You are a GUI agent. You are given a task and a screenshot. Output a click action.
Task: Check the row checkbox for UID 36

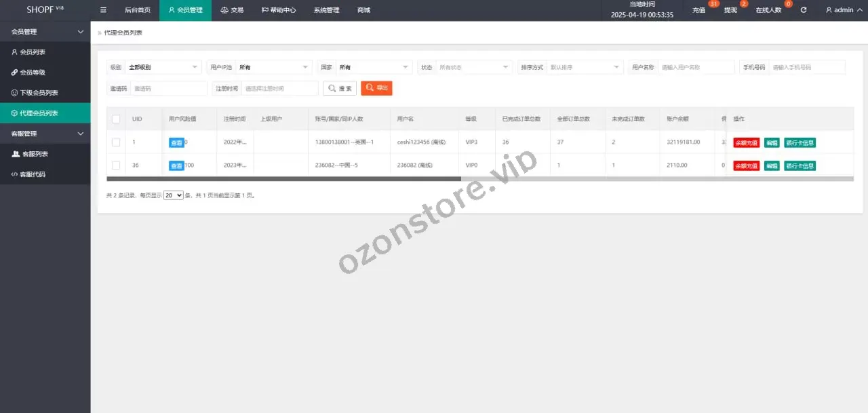pyautogui.click(x=116, y=165)
